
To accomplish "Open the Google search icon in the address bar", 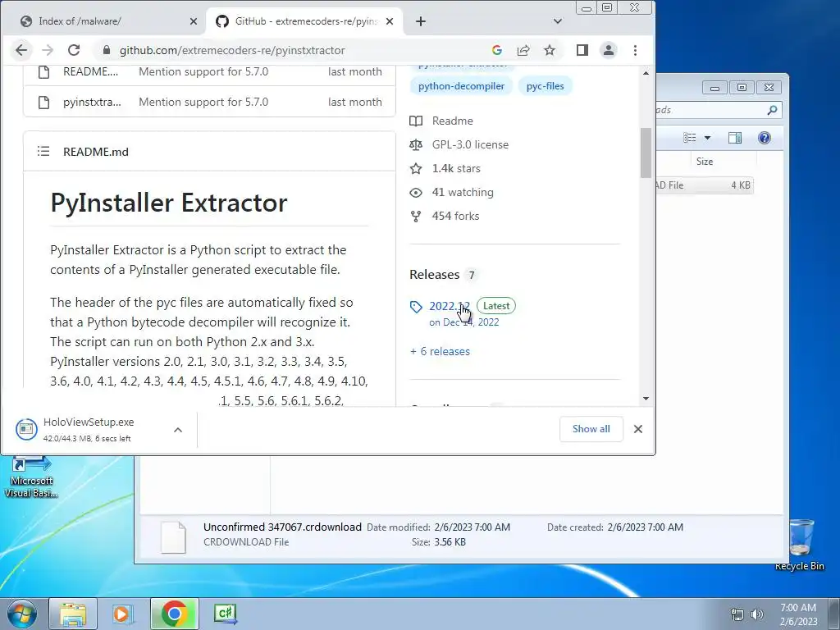I will coord(496,50).
